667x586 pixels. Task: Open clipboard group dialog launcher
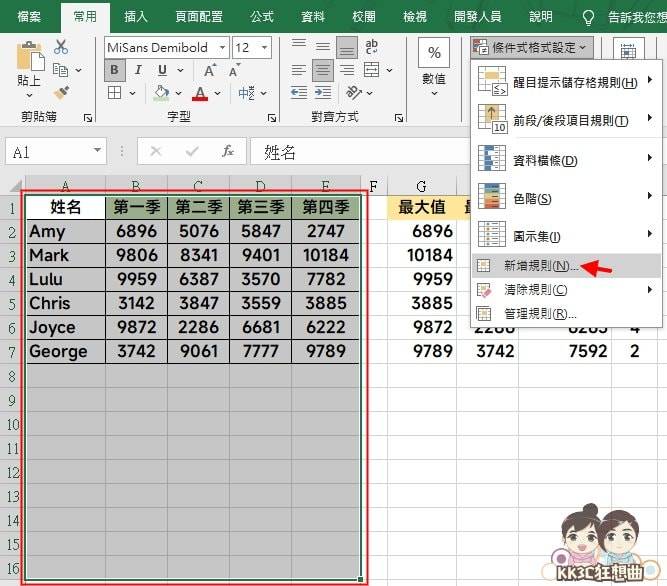[x=88, y=118]
